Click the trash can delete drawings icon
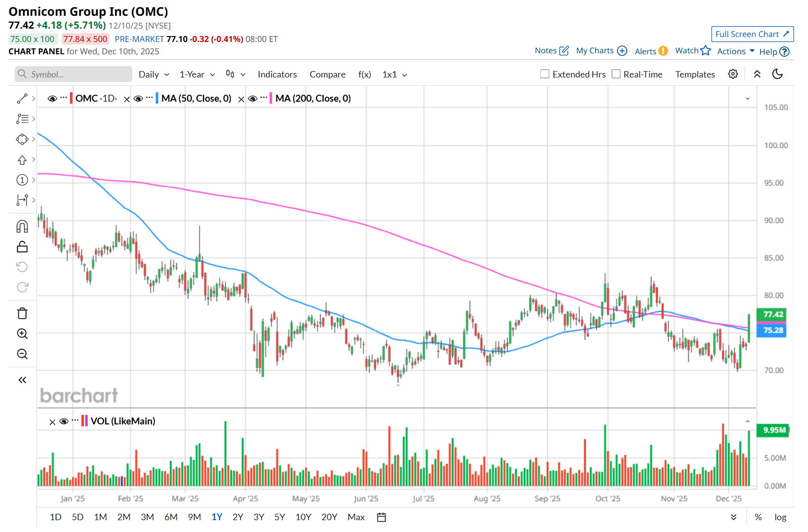 (x=22, y=313)
